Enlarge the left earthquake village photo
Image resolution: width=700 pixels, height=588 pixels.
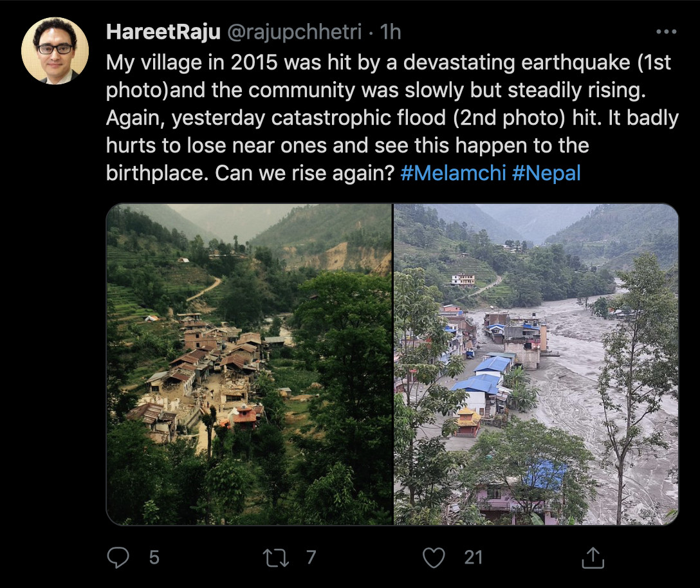249,364
